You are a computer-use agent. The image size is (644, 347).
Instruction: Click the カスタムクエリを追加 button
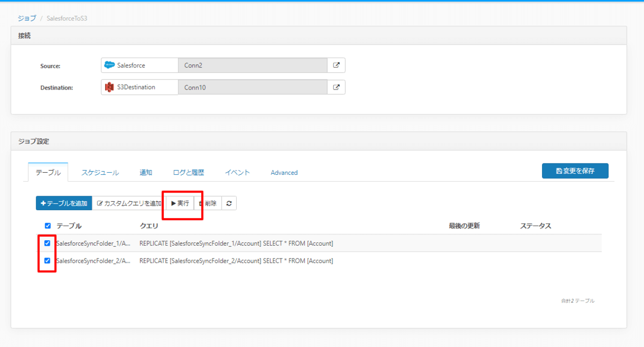point(129,203)
